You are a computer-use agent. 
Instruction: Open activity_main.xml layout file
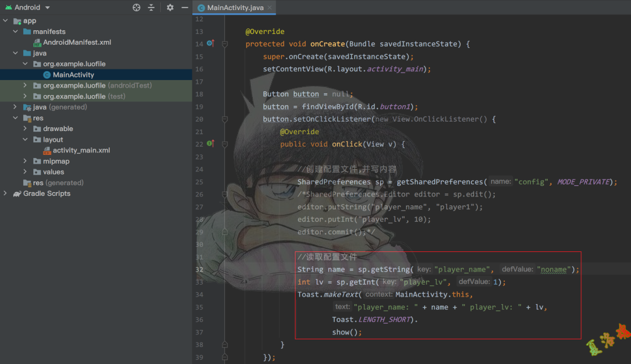81,151
